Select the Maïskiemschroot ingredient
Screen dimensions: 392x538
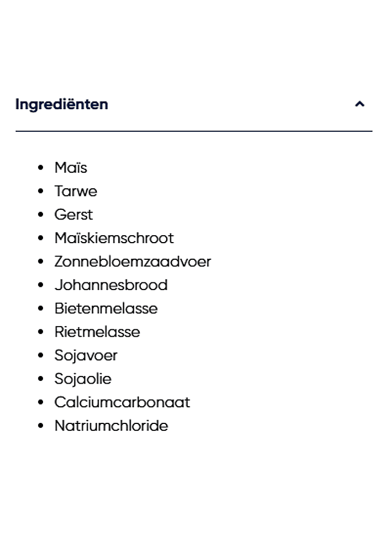114,238
